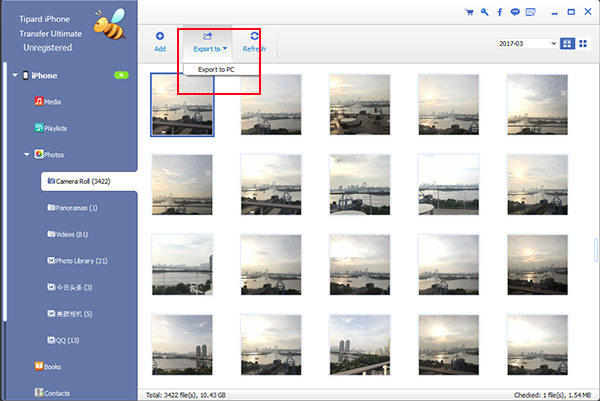Click the Panoramas album icon
Viewport: 600px width, 401px height.
(x=51, y=207)
